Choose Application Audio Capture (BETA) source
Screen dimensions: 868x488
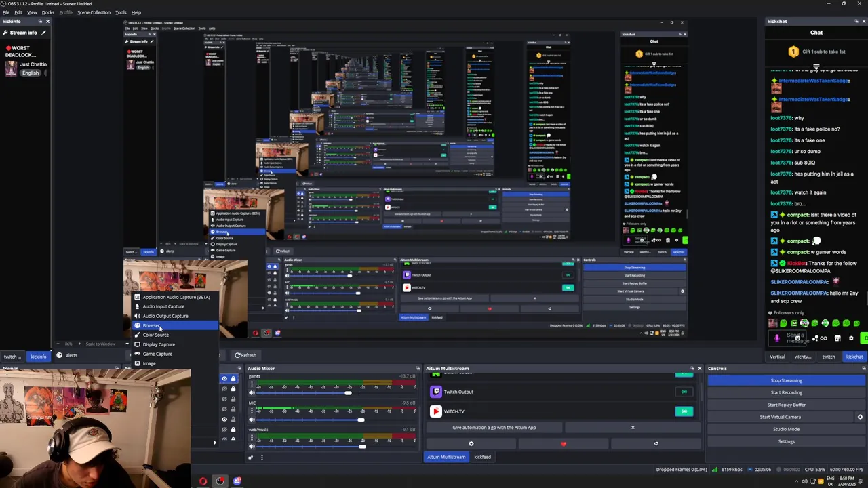point(175,297)
